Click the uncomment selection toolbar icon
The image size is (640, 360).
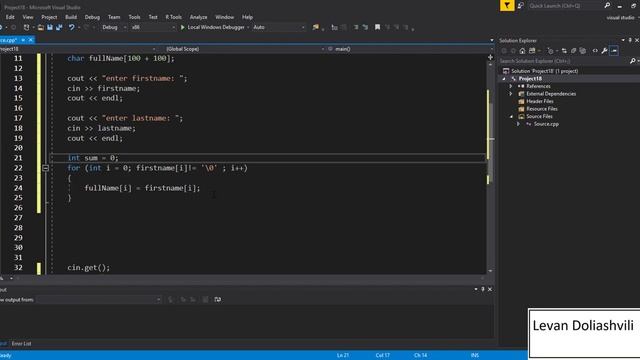click(x=365, y=27)
